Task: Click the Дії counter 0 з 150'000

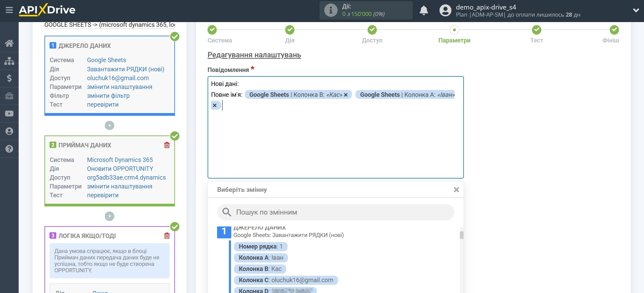Action: pos(363,14)
